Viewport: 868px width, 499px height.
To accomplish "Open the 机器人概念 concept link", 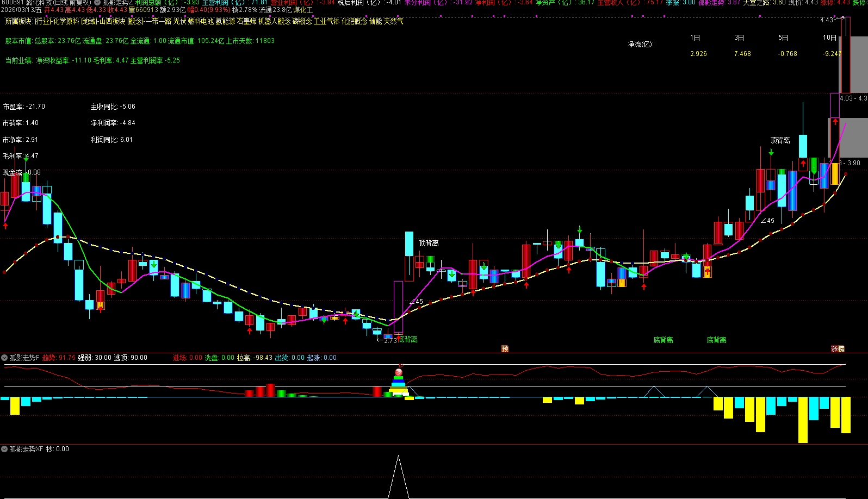I will click(274, 21).
